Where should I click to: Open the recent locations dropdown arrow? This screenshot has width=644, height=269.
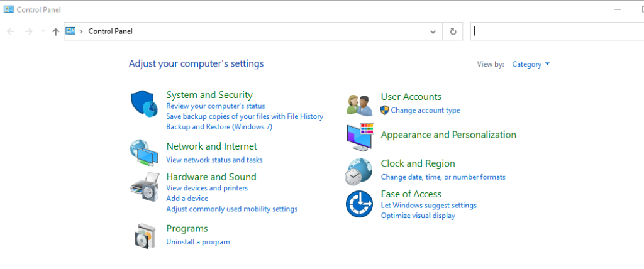pos(43,31)
